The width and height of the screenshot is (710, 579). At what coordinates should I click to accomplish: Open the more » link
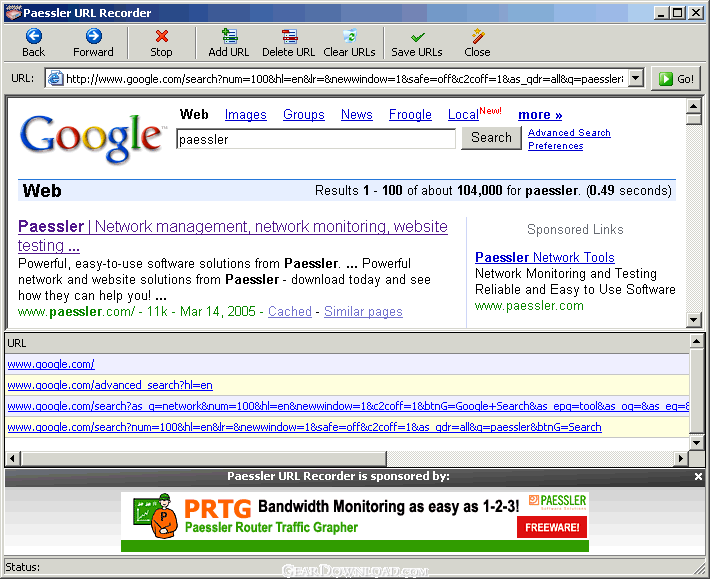point(540,115)
